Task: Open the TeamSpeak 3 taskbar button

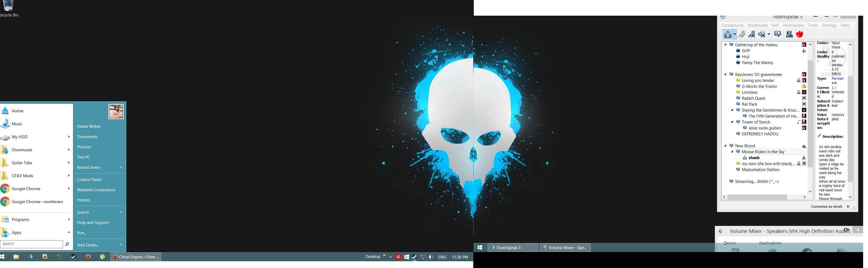Action: coord(513,248)
